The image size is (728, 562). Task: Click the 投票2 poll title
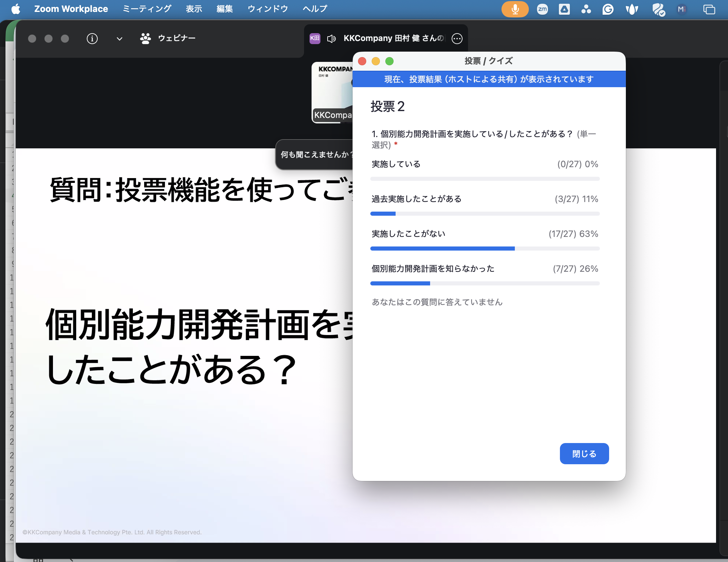[x=388, y=106]
